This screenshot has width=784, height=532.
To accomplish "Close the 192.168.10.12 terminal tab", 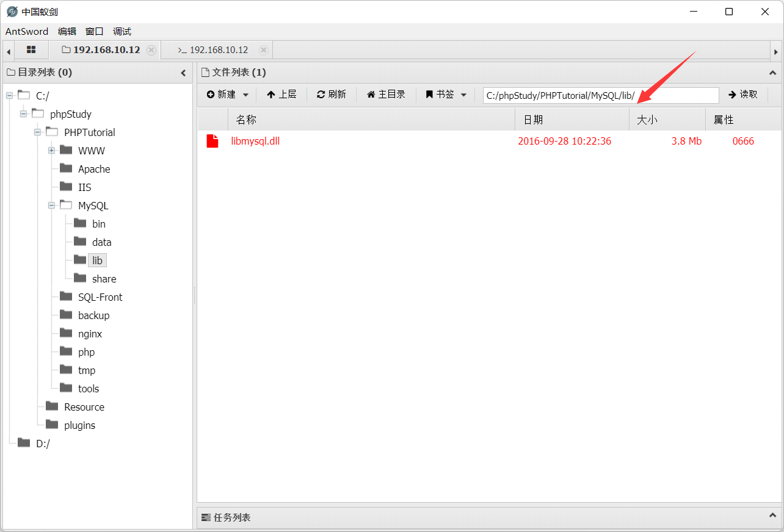I will [x=263, y=50].
